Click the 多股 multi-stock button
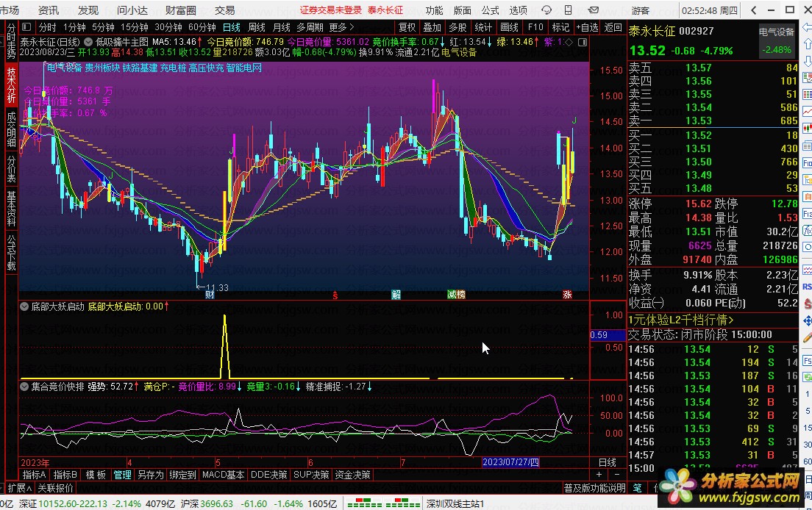 click(457, 27)
